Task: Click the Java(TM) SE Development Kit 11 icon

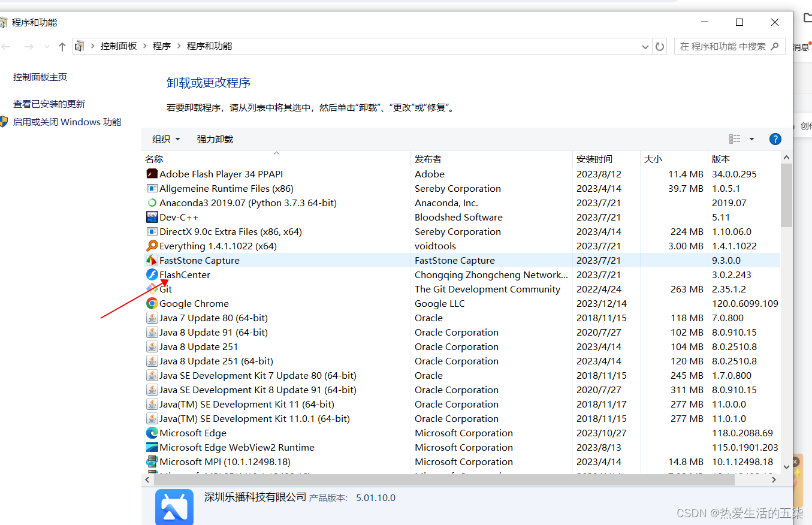Action: click(x=152, y=404)
